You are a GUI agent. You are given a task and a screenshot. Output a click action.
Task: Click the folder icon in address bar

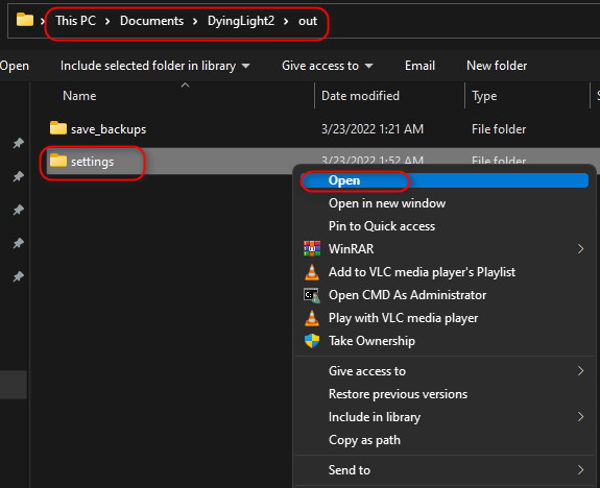(25, 20)
